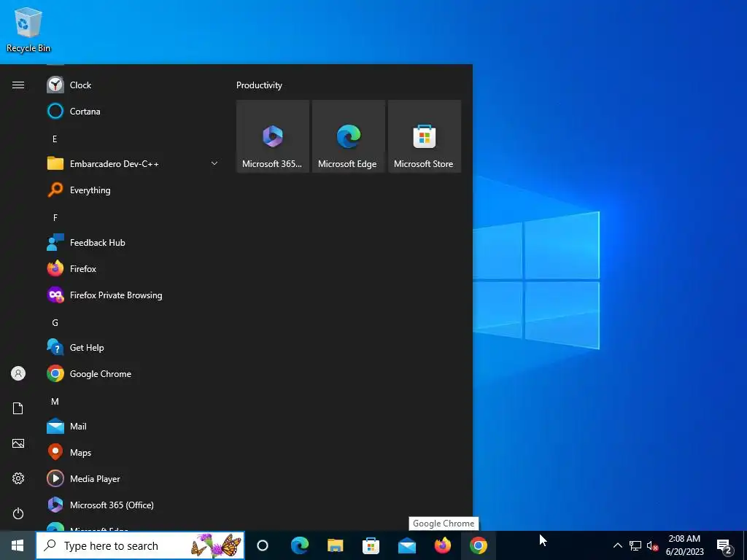Open Feedback Hub
The height and width of the screenshot is (560, 747).
click(x=133, y=242)
